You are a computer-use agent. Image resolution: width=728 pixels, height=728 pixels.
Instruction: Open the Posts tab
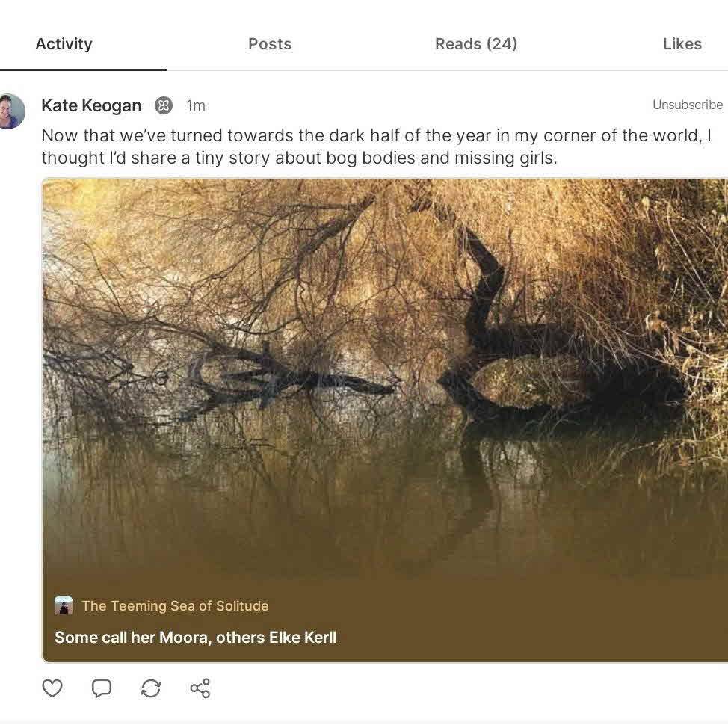270,44
